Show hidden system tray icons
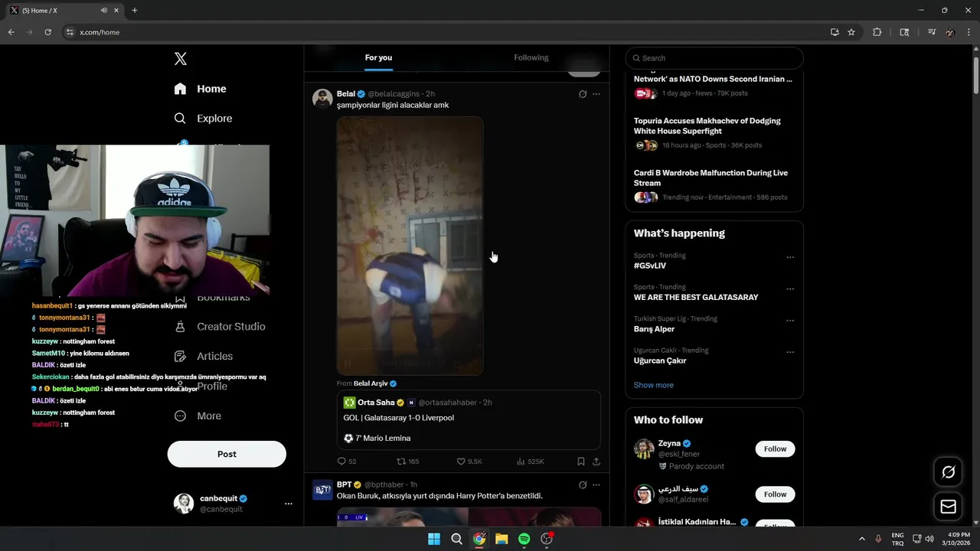This screenshot has height=551, width=980. [x=861, y=539]
